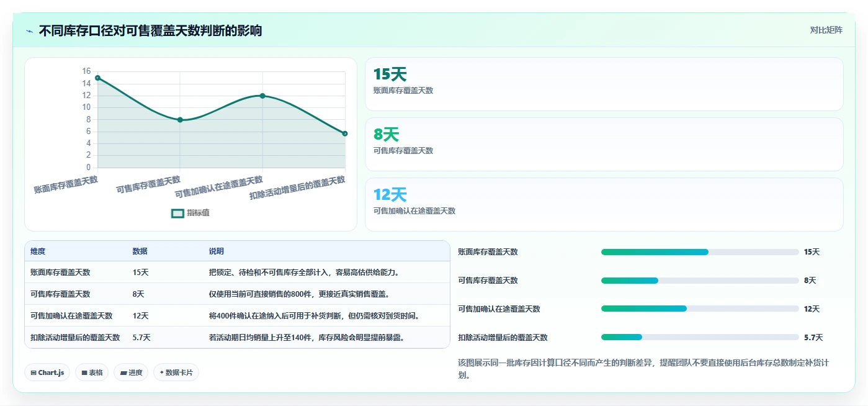868x406 pixels.
Task: Click the title 不同库存口径对可售覆盖天数判断的影响
Action: point(150,30)
